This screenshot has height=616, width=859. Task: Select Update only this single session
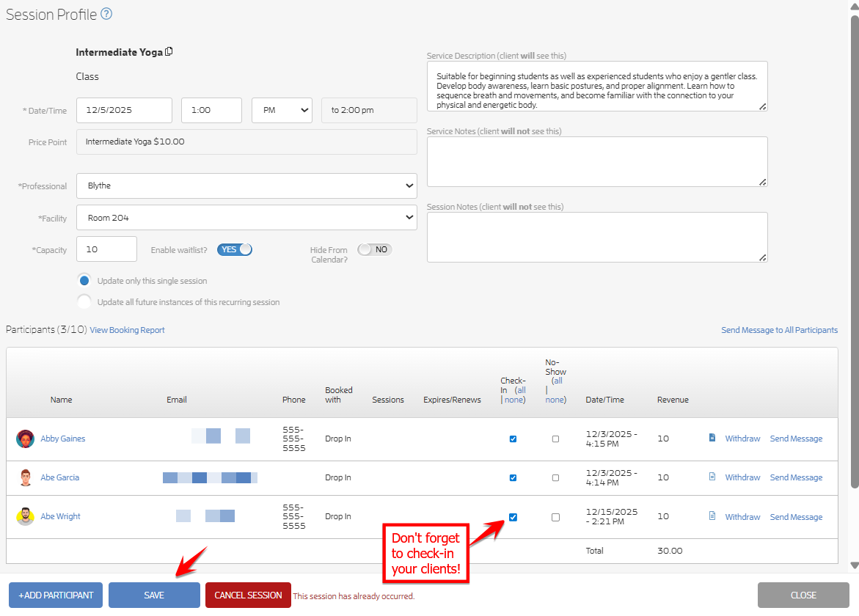point(84,281)
